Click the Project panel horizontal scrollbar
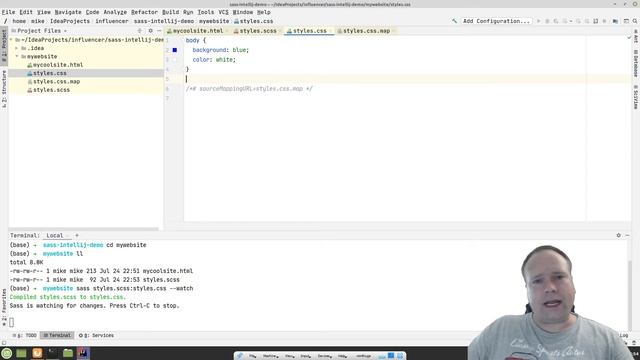 click(x=84, y=229)
